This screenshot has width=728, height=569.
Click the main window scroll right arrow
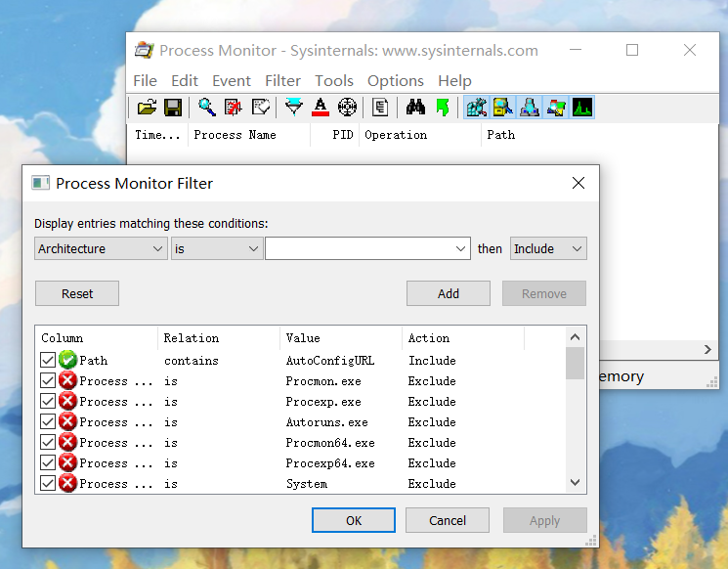(707, 349)
